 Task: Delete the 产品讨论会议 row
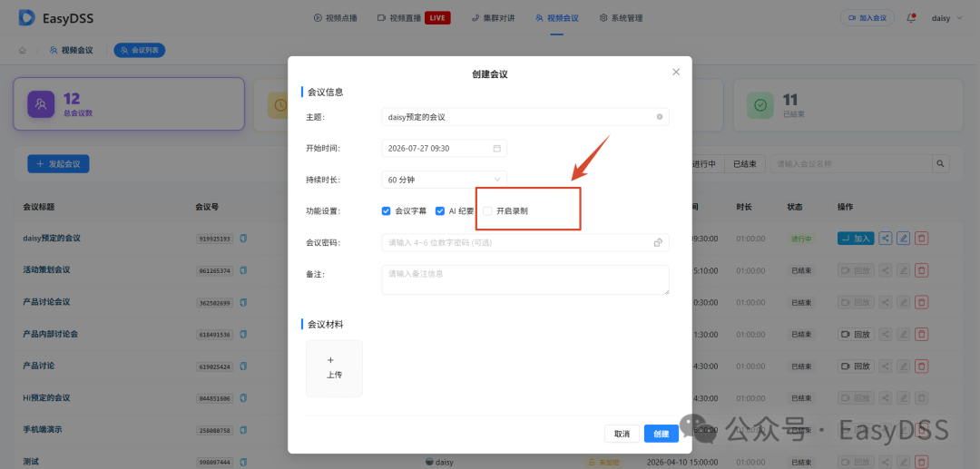click(921, 302)
